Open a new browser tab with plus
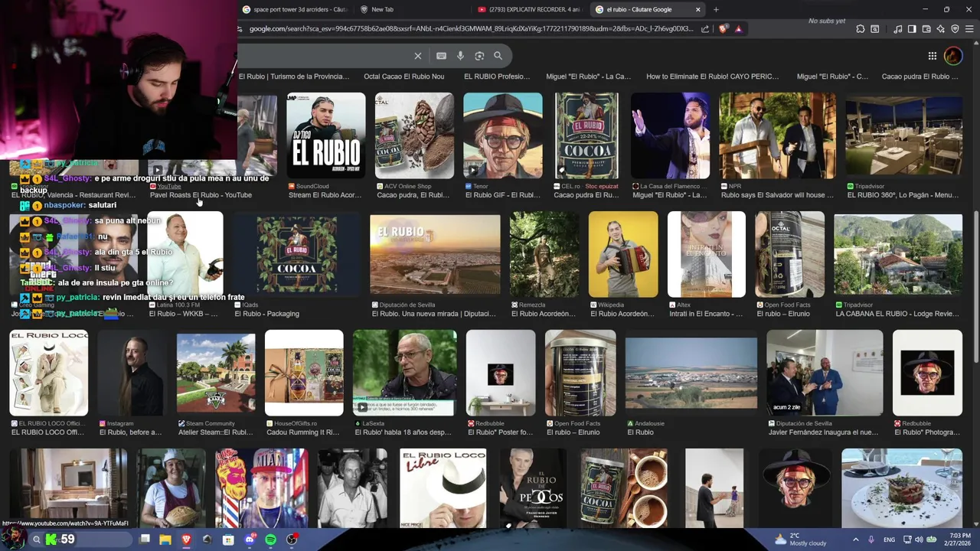This screenshot has width=980, height=551. pyautogui.click(x=716, y=9)
